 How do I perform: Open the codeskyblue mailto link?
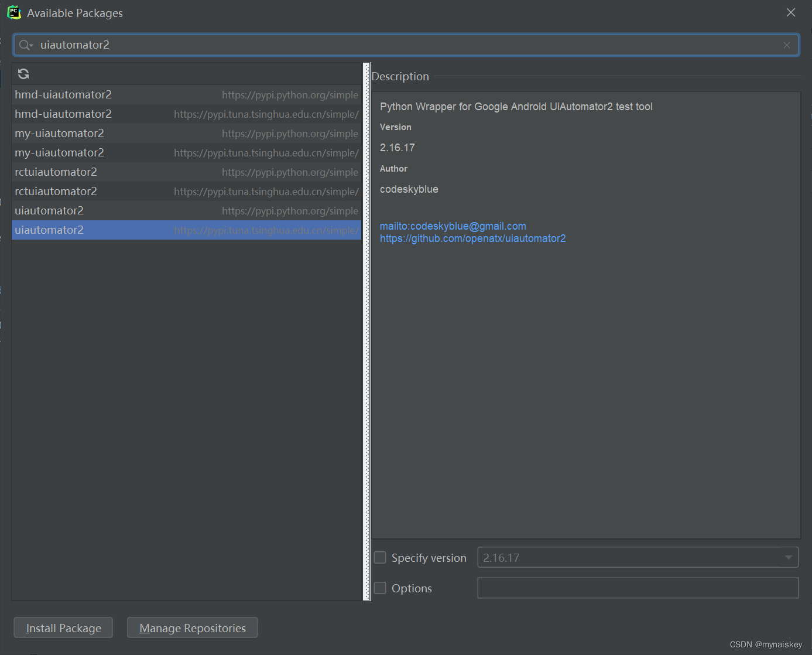point(453,226)
